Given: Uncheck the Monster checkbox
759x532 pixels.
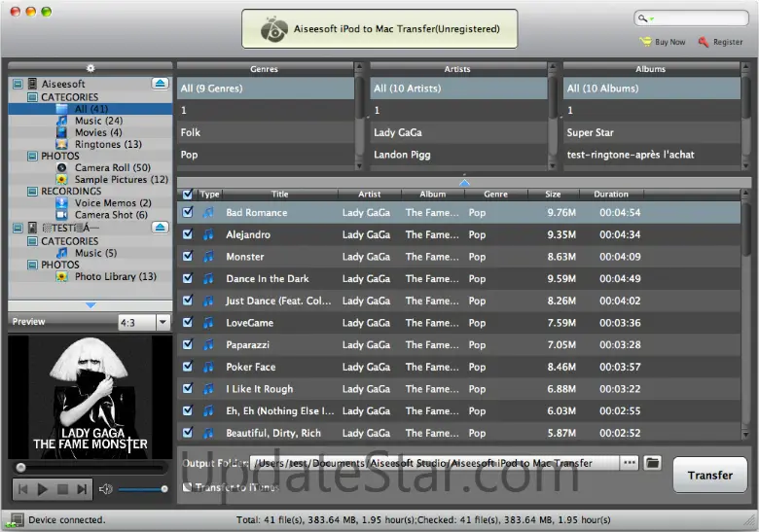Looking at the screenshot, I should pos(188,256).
